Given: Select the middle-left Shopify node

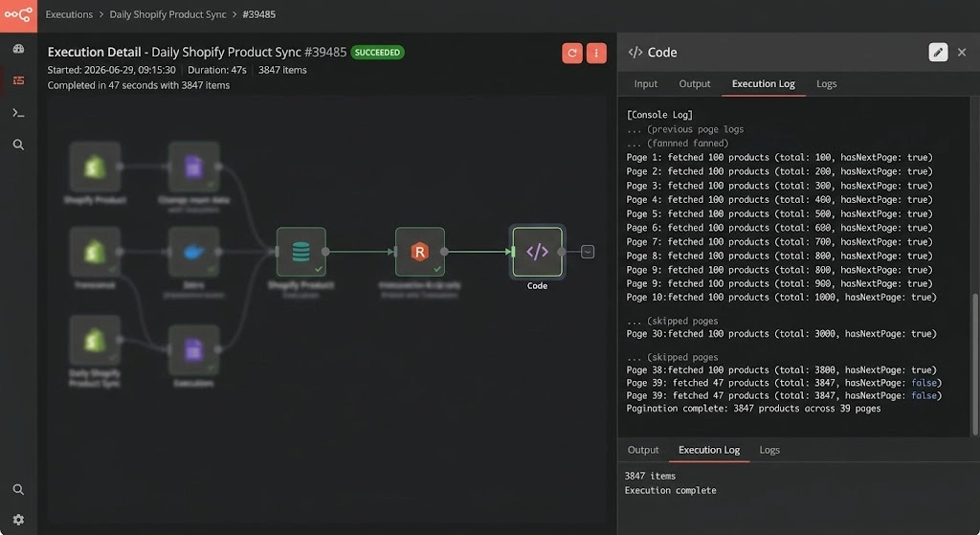Looking at the screenshot, I should (x=95, y=252).
